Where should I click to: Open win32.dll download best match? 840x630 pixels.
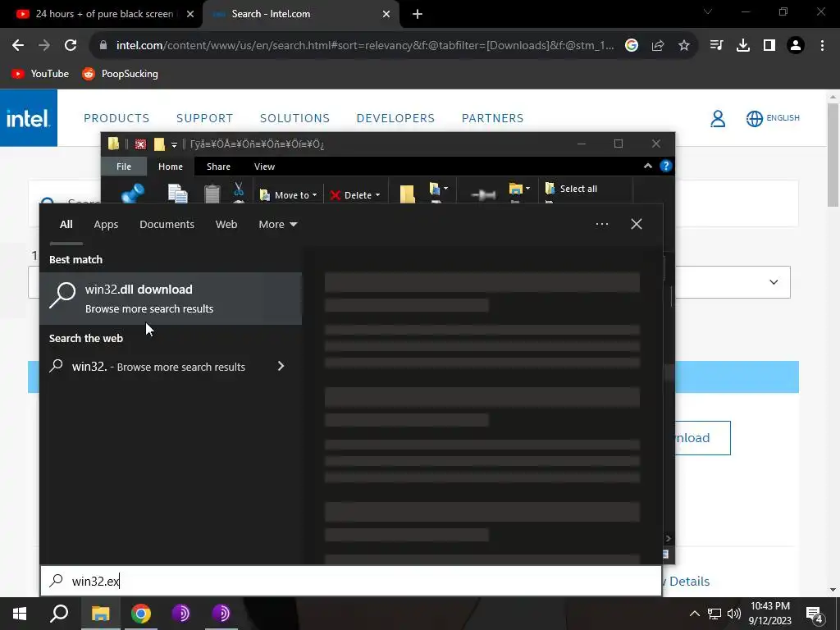pos(171,299)
